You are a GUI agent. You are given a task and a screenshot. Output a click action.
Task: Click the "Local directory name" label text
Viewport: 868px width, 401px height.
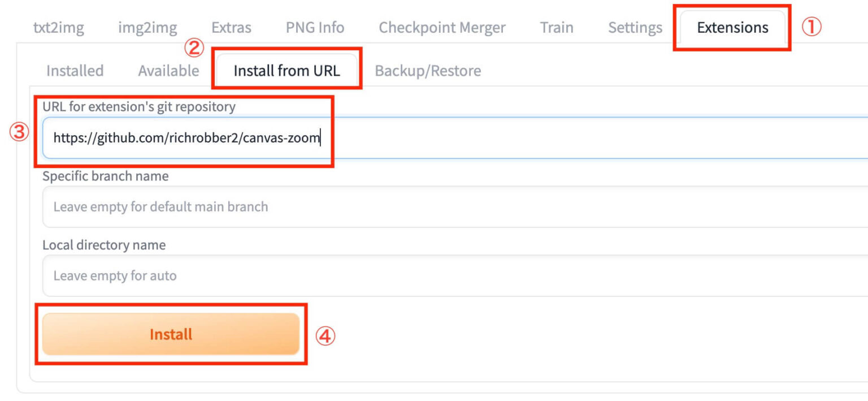[104, 245]
